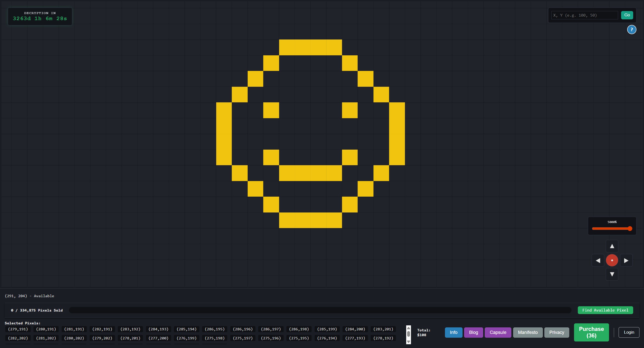Click the pan left arrow
The width and height of the screenshot is (644, 348).
[598, 260]
